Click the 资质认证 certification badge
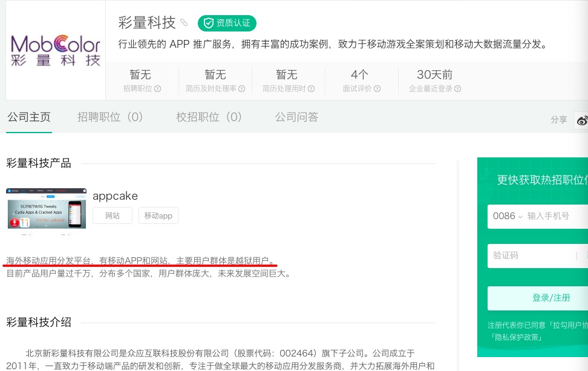This screenshot has height=371, width=588. click(227, 23)
